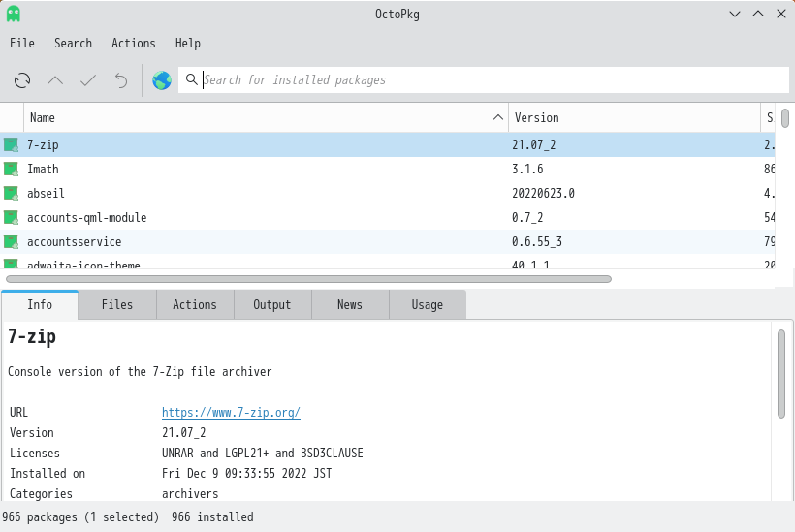Select the accountsservice package row
This screenshot has width=795, height=532.
point(388,242)
